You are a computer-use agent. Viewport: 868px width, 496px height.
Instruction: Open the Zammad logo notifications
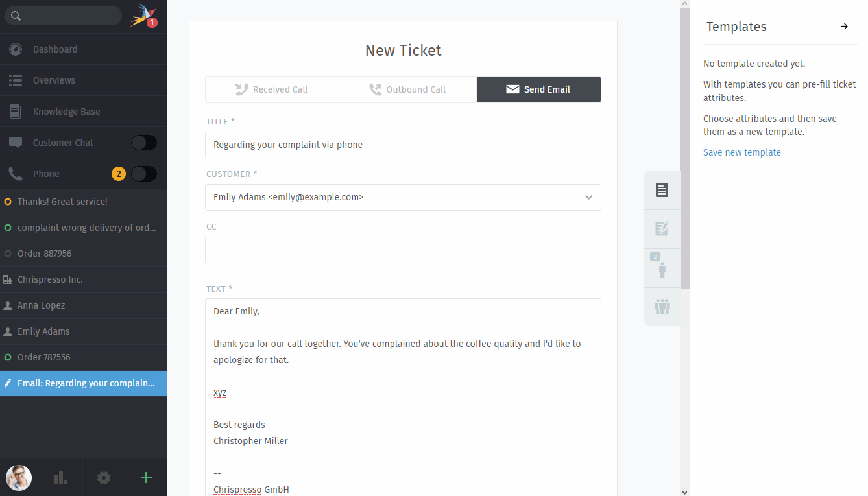point(143,16)
